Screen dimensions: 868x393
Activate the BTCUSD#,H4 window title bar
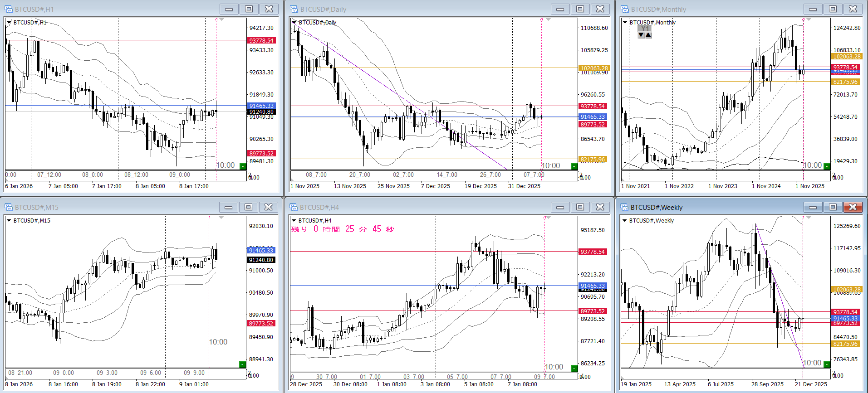[408, 207]
